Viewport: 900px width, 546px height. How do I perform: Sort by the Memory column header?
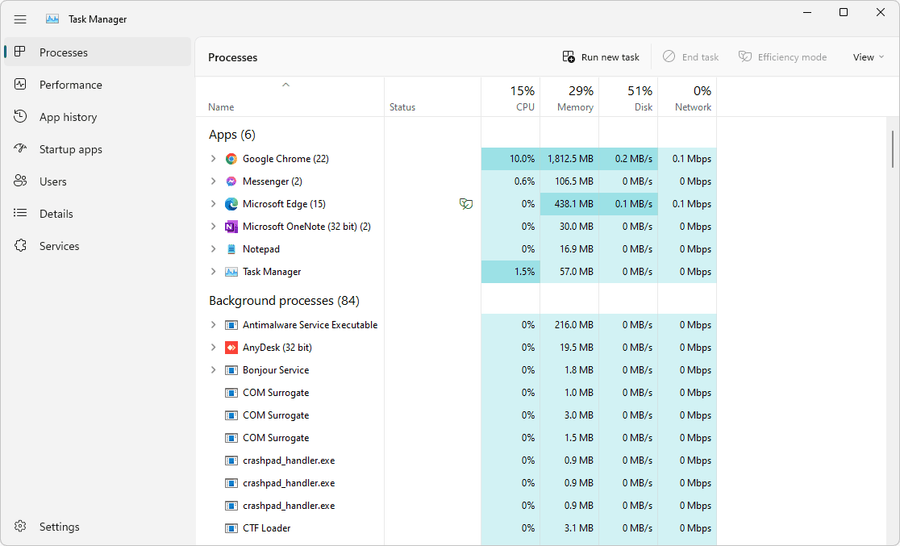click(x=569, y=97)
